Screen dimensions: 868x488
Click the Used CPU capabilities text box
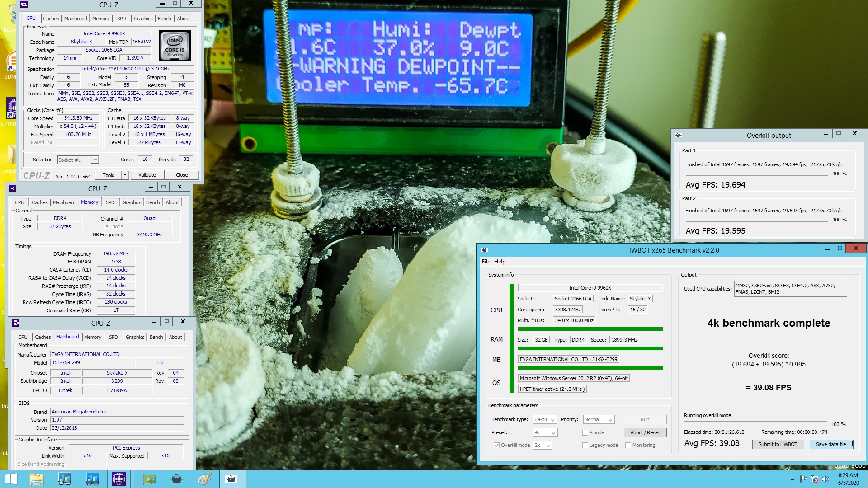pos(790,289)
